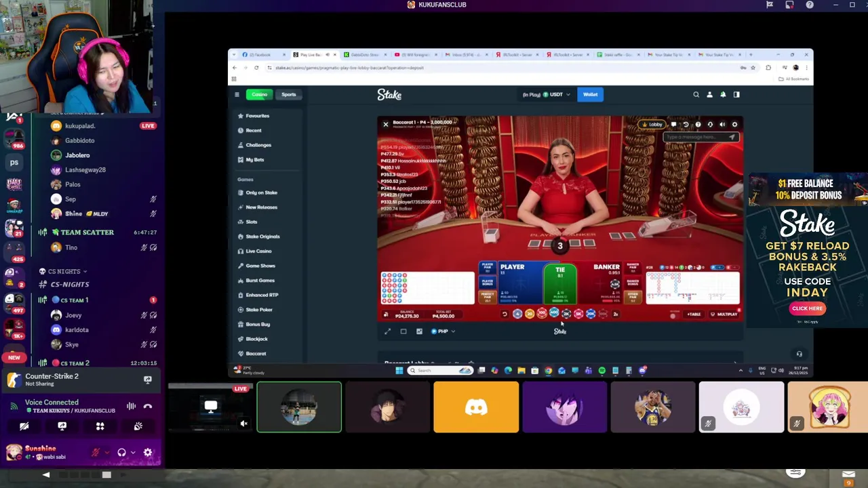Undo the last chip bet
Image resolution: width=868 pixels, height=488 pixels.
505,314
